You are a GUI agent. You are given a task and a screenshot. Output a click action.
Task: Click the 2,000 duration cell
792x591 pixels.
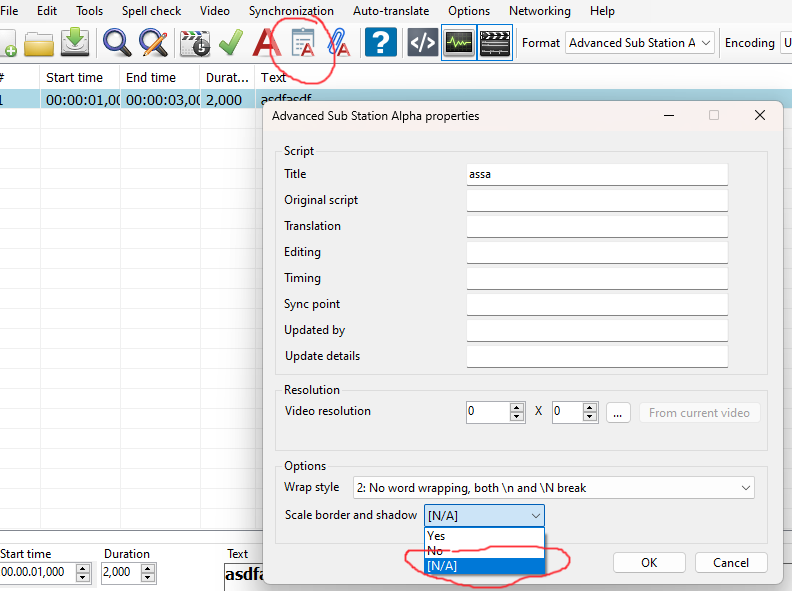227,100
